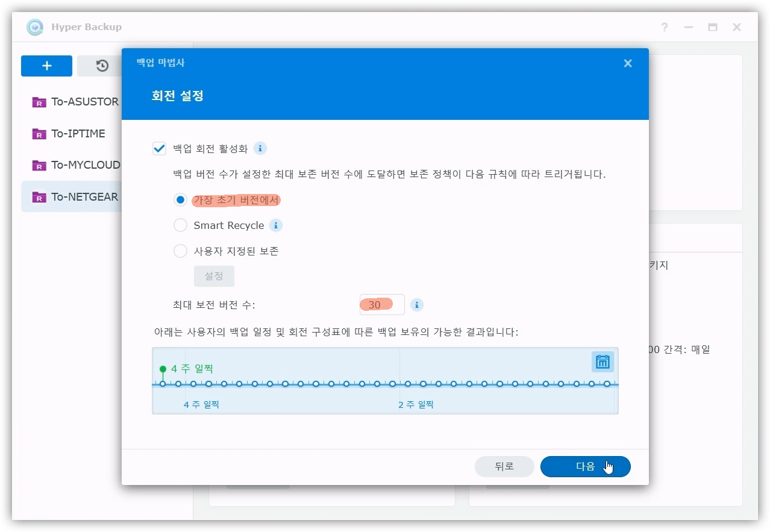Image resolution: width=770 pixels, height=532 pixels.
Task: Open the calendar icon in retention timeline
Action: (603, 361)
